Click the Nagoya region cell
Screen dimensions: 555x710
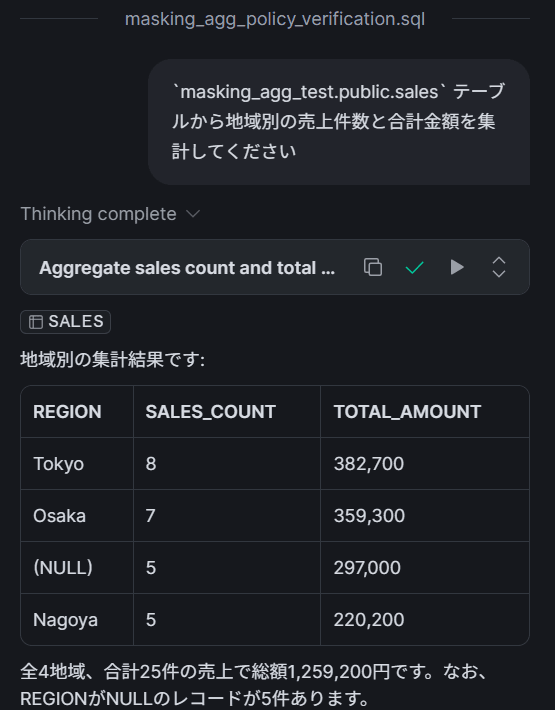point(77,620)
